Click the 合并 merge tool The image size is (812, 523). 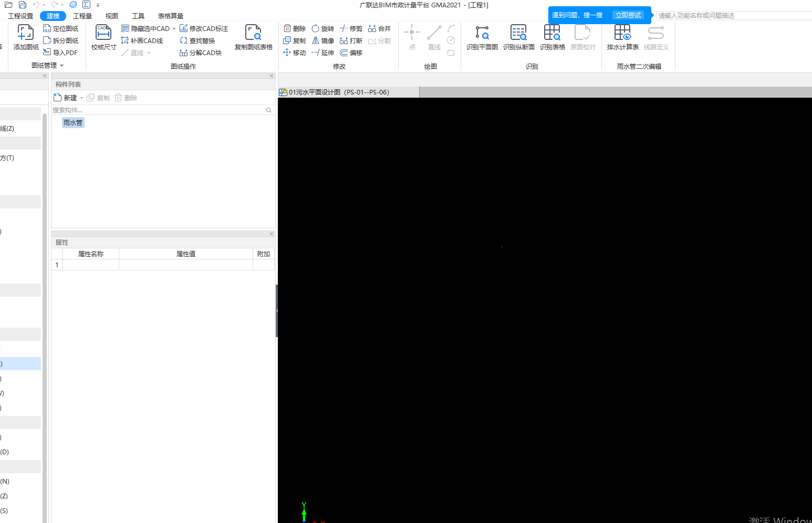pyautogui.click(x=380, y=28)
